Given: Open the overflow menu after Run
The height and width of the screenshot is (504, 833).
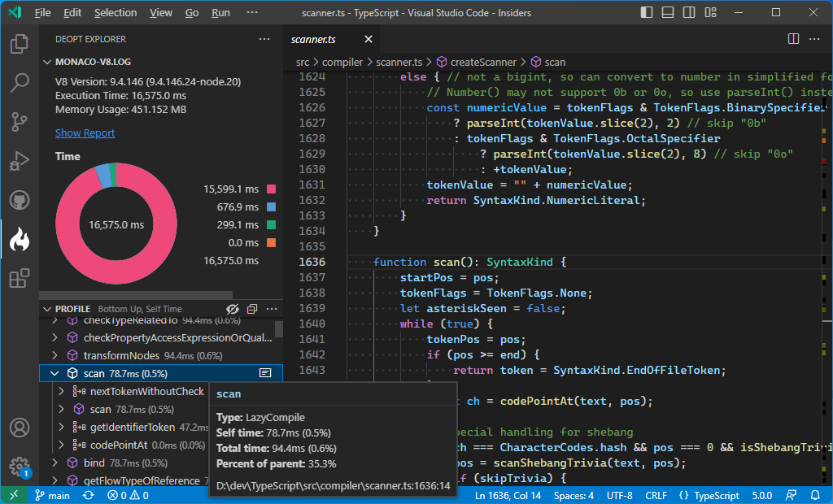Looking at the screenshot, I should 252,12.
